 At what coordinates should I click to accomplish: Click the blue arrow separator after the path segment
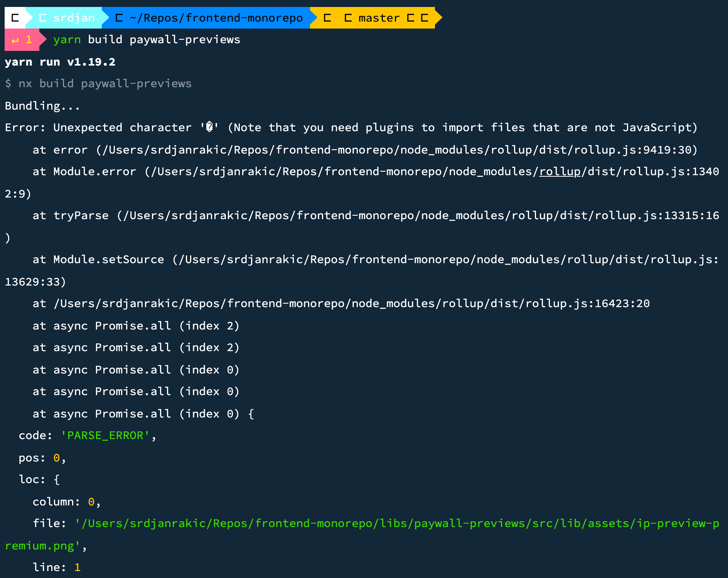click(x=314, y=17)
